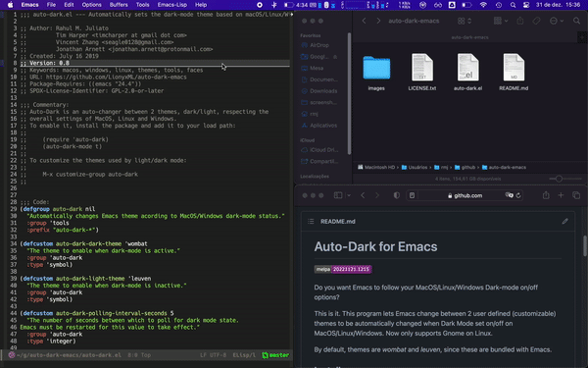Image resolution: width=588 pixels, height=368 pixels.
Task: Open the Tools menu
Action: point(142,5)
